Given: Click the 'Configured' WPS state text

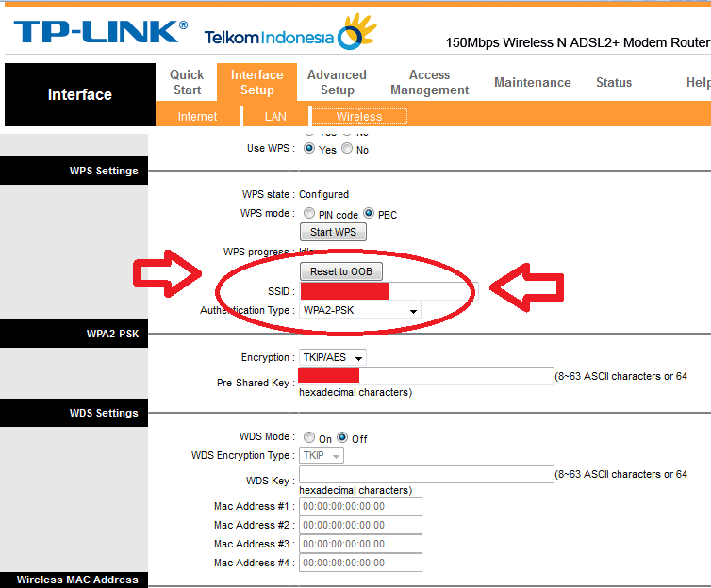Looking at the screenshot, I should tap(323, 194).
